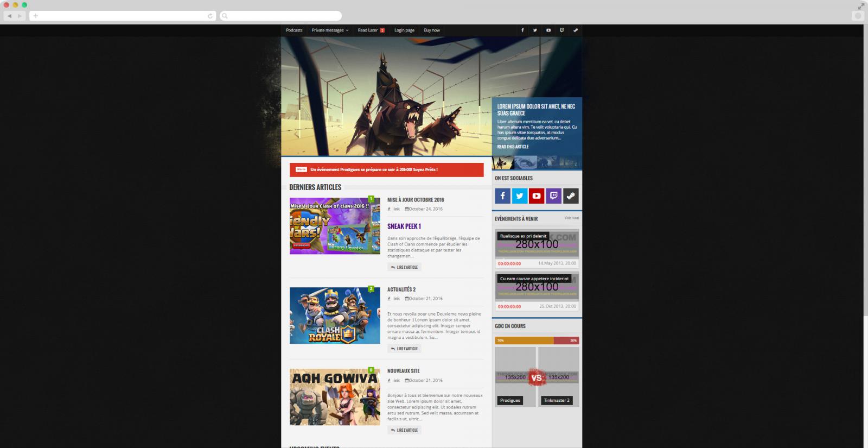Click Voir tout beside Évènements à venir
The height and width of the screenshot is (448, 868).
tap(571, 218)
